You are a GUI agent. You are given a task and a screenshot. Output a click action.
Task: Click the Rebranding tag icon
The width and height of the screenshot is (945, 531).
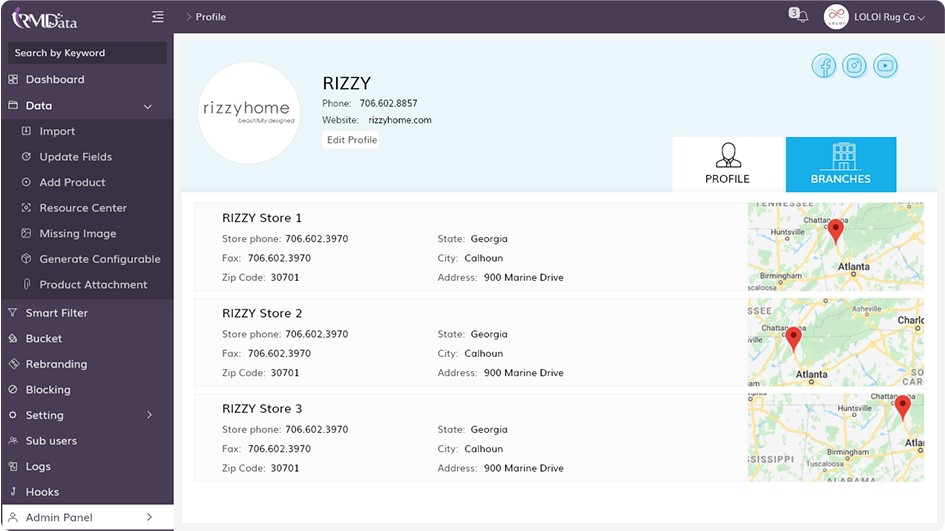point(14,364)
